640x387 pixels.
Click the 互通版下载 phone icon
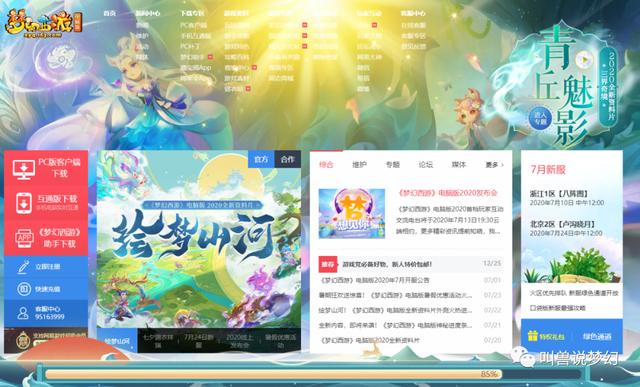[x=24, y=203]
